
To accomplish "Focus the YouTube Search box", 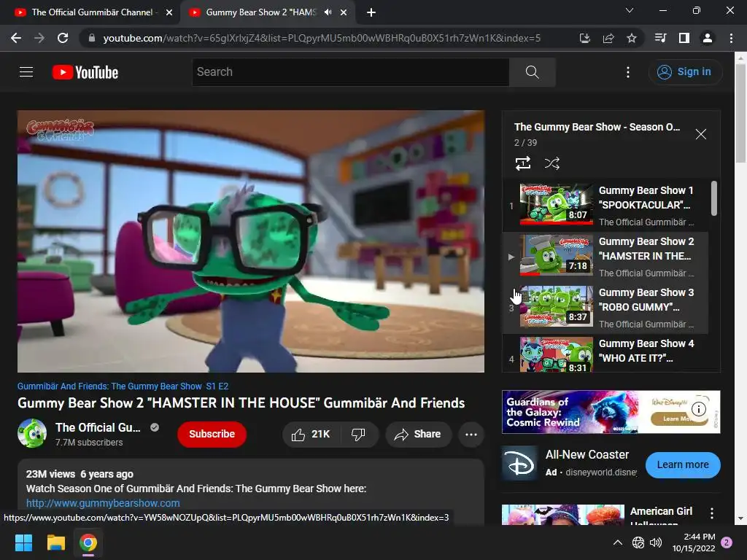I will click(x=351, y=72).
